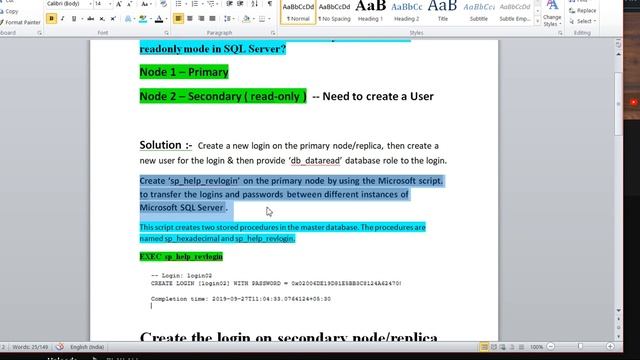The width and height of the screenshot is (640, 360).
Task: Open the Change Styles menu
Action: (552, 14)
